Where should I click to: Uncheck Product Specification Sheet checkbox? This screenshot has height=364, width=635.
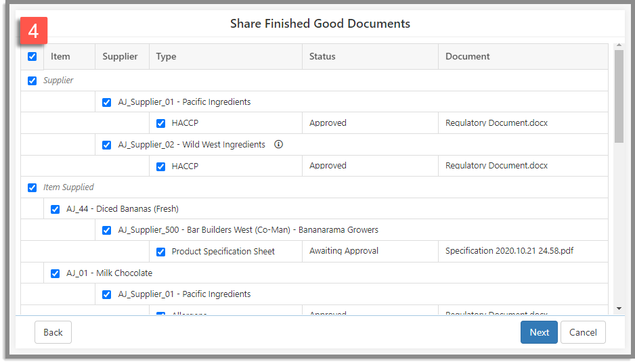pos(160,252)
